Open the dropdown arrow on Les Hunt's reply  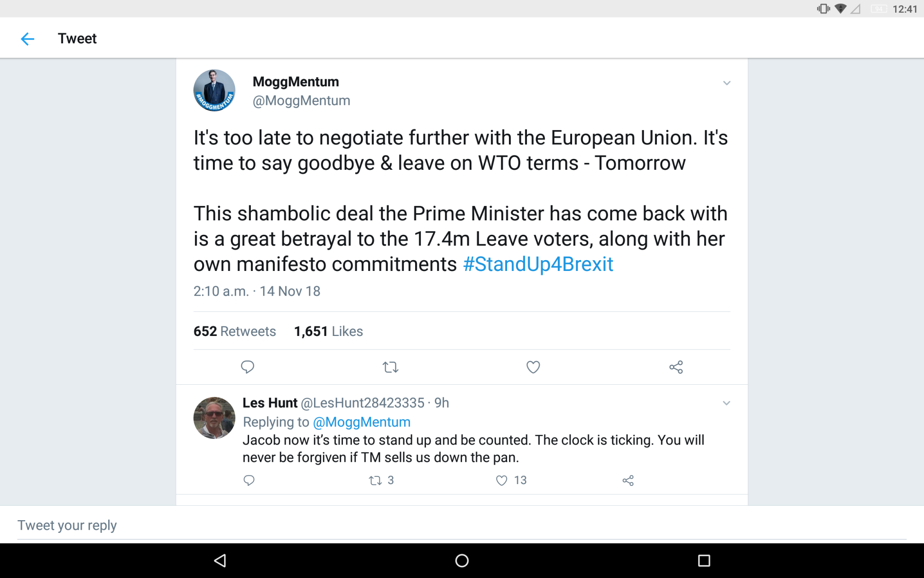(x=726, y=403)
